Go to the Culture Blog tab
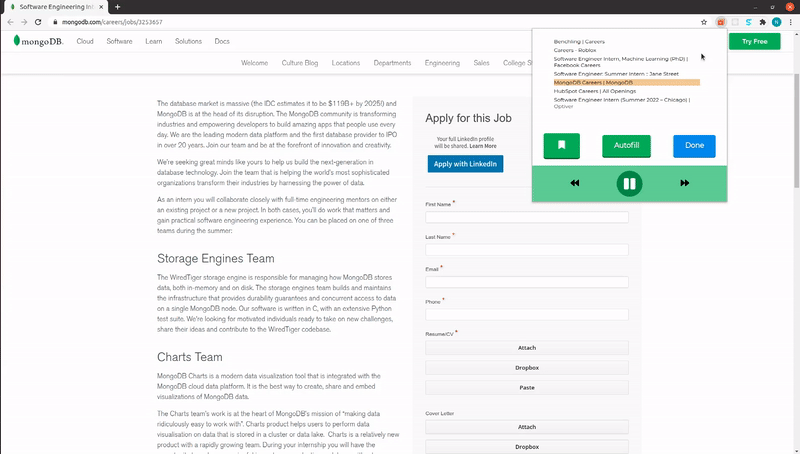800x454 pixels. click(299, 63)
